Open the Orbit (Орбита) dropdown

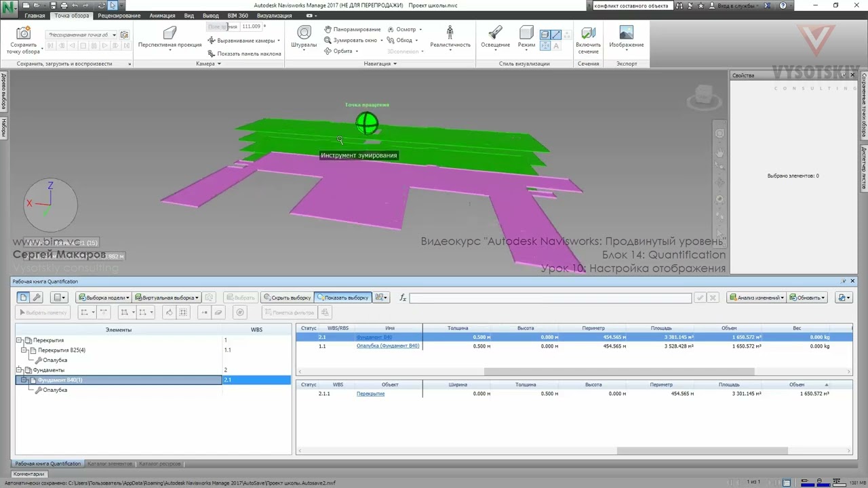342,51
